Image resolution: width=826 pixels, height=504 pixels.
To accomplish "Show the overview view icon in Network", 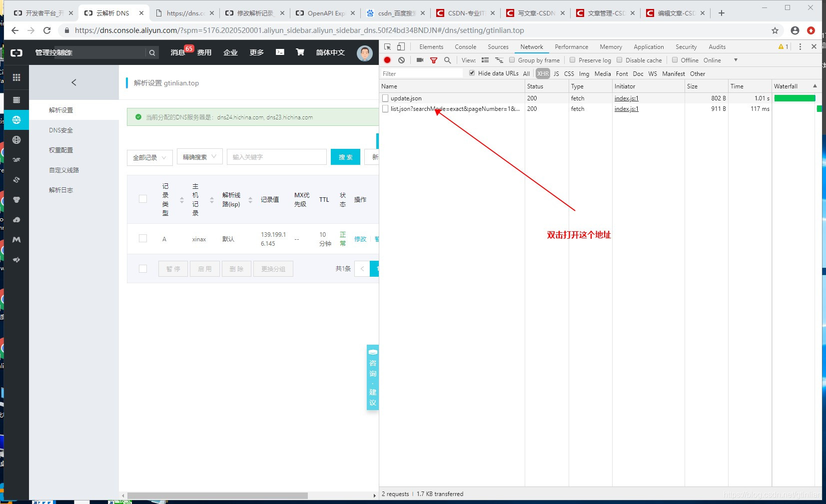I will point(499,60).
